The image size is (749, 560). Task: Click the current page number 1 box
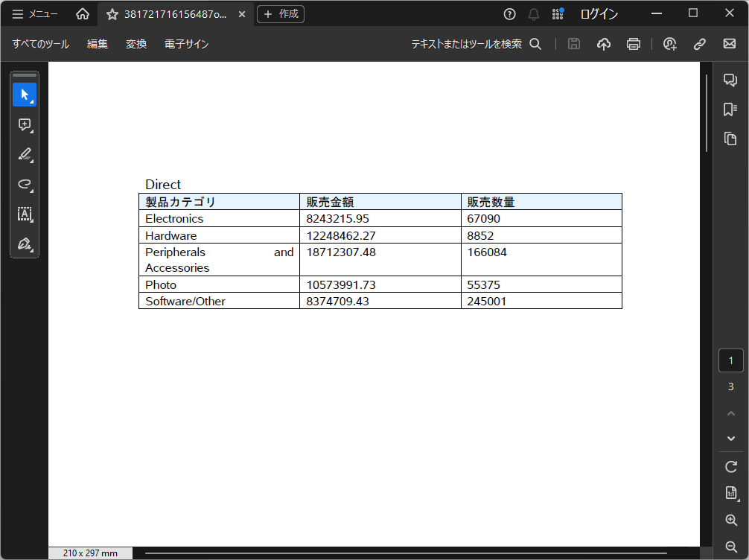pos(731,360)
